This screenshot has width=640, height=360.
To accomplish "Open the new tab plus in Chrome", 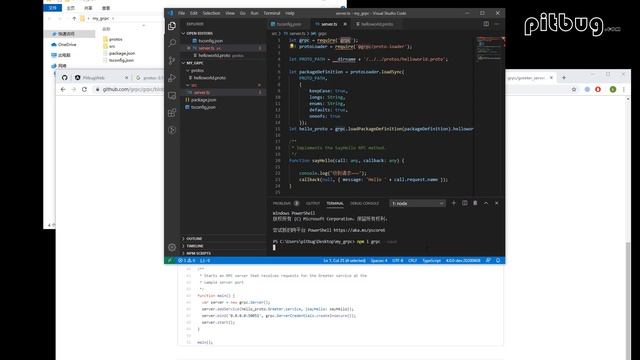I will 564,78.
